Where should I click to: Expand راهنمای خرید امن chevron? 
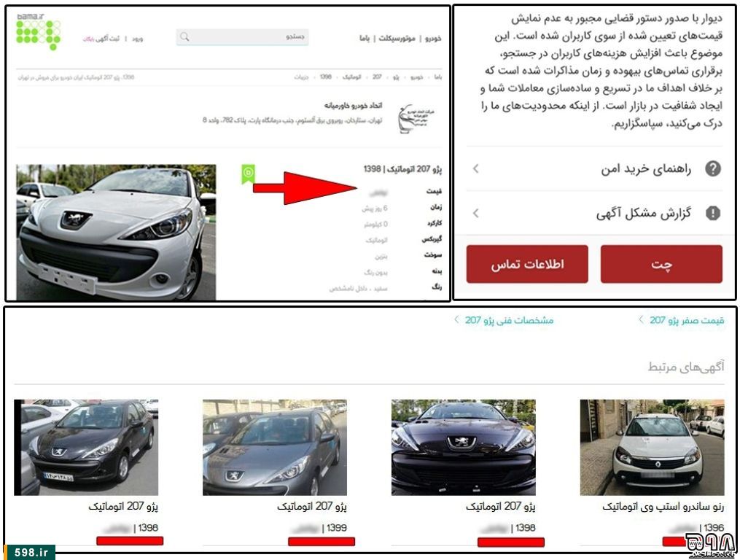(475, 168)
